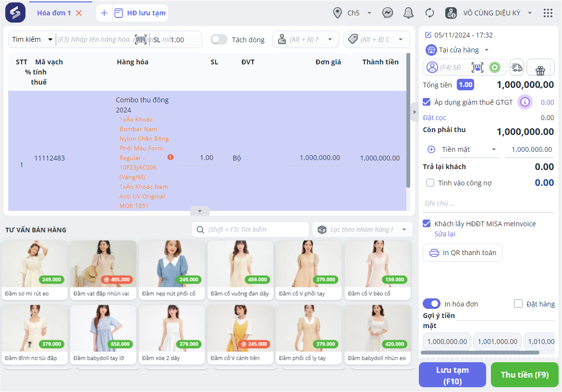Click the Sửa lại link

tap(444, 234)
